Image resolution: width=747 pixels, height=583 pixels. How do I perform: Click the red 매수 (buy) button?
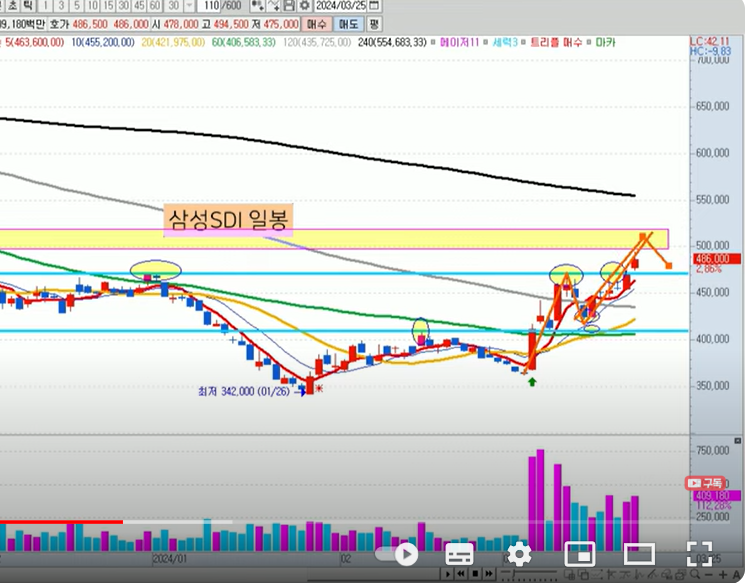316,24
